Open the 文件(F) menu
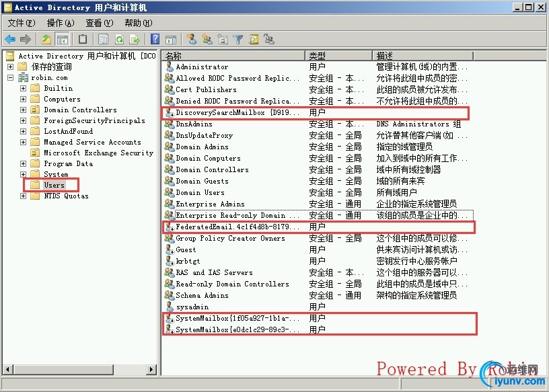The width and height of the screenshot is (549, 392). (22, 23)
